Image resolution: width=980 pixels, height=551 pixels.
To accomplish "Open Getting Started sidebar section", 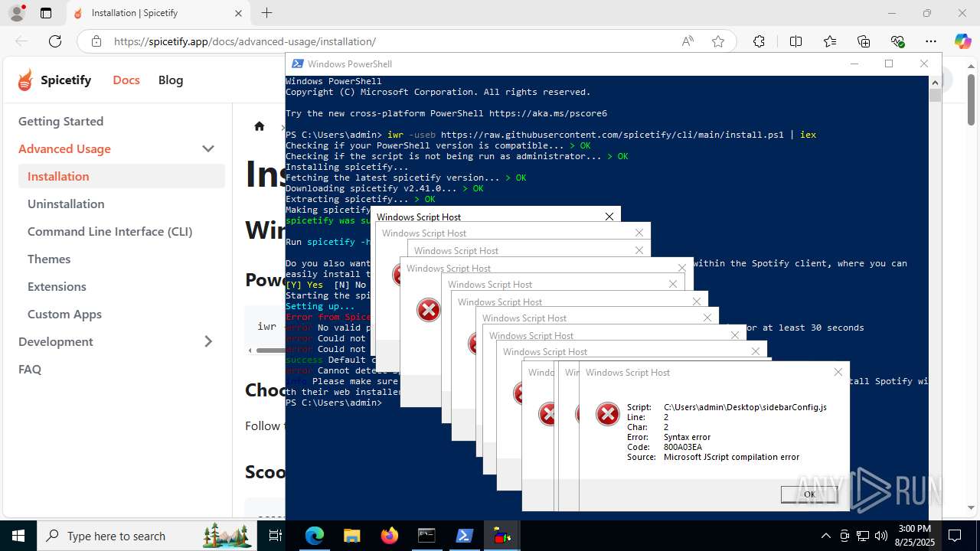I will pyautogui.click(x=60, y=121).
